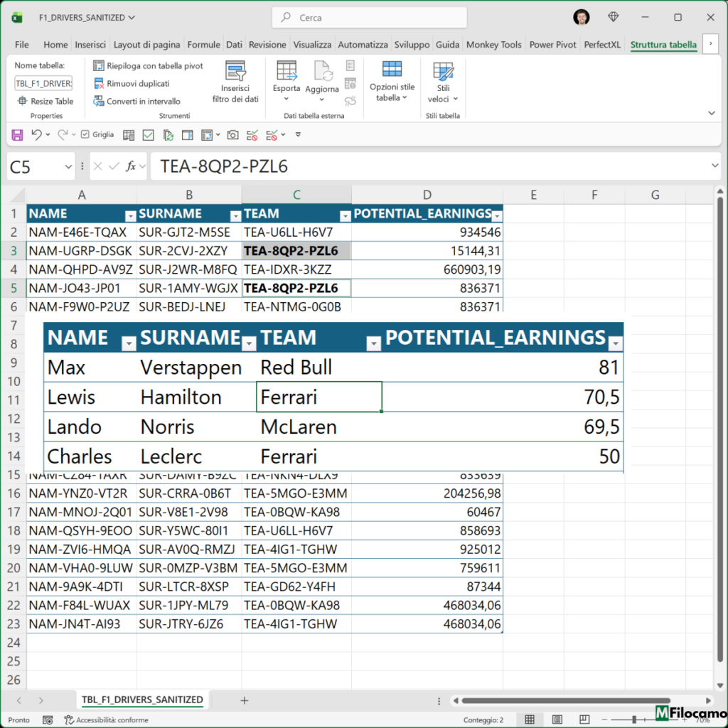Click Converti in intervallo
The image size is (728, 728).
click(x=137, y=101)
